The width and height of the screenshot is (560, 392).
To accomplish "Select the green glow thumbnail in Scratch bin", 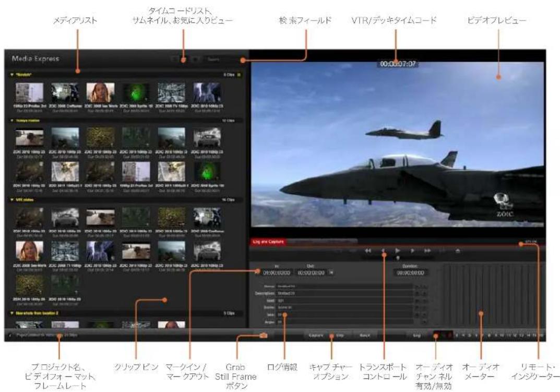I will tap(136, 92).
